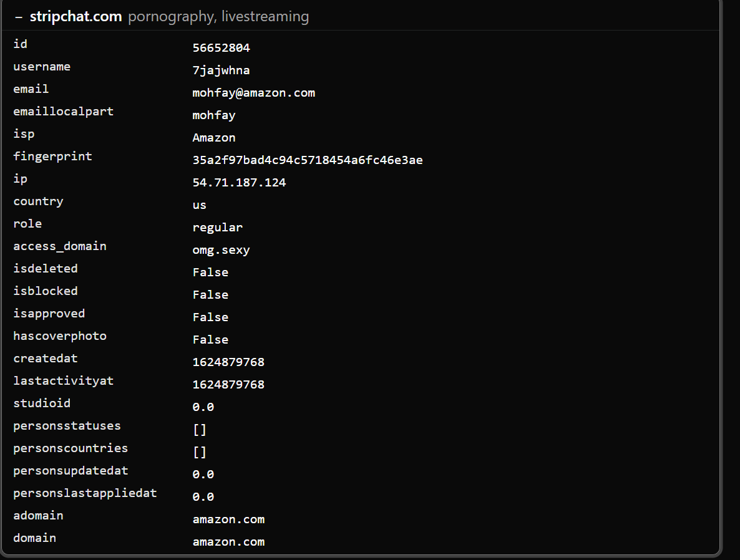
Task: Click the value next to the username label
Action: (221, 70)
